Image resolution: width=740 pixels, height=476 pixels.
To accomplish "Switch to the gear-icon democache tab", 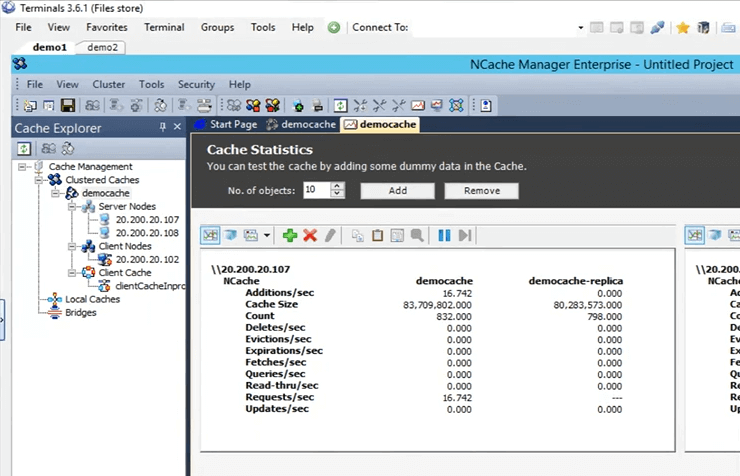I will [x=301, y=125].
